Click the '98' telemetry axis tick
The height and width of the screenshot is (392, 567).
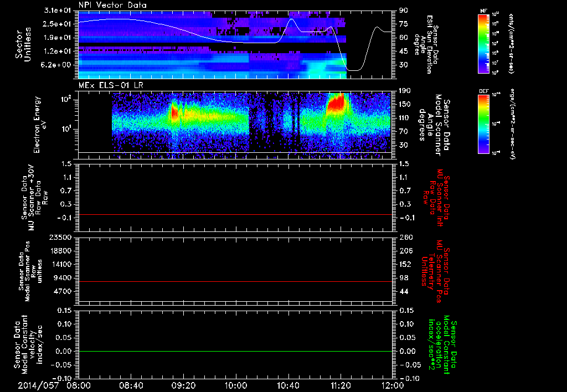pos(404,278)
